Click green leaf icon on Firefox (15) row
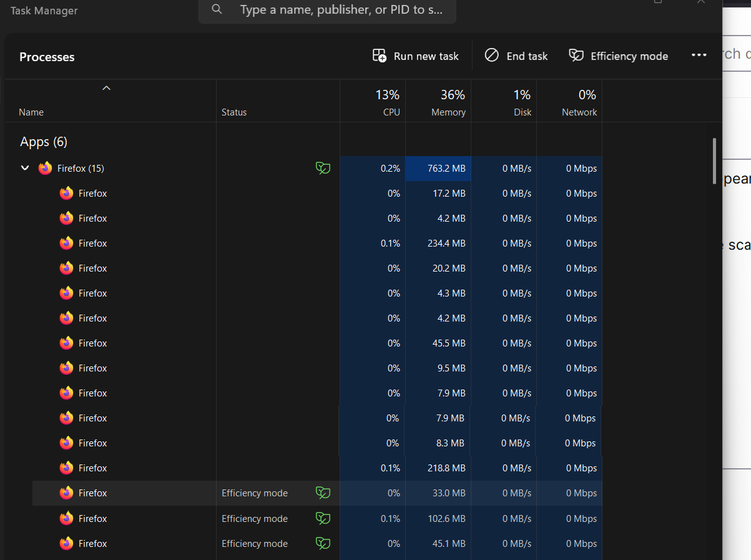 point(323,168)
